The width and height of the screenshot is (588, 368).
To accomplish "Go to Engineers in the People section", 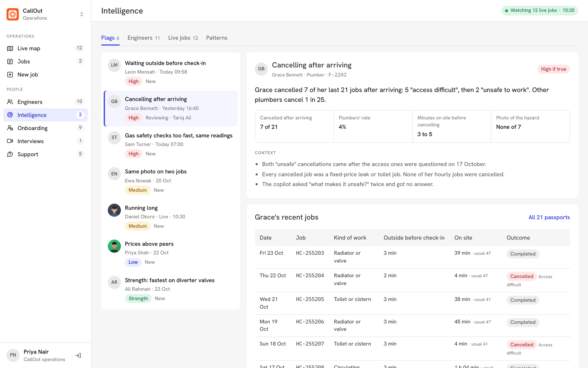I will click(46, 102).
